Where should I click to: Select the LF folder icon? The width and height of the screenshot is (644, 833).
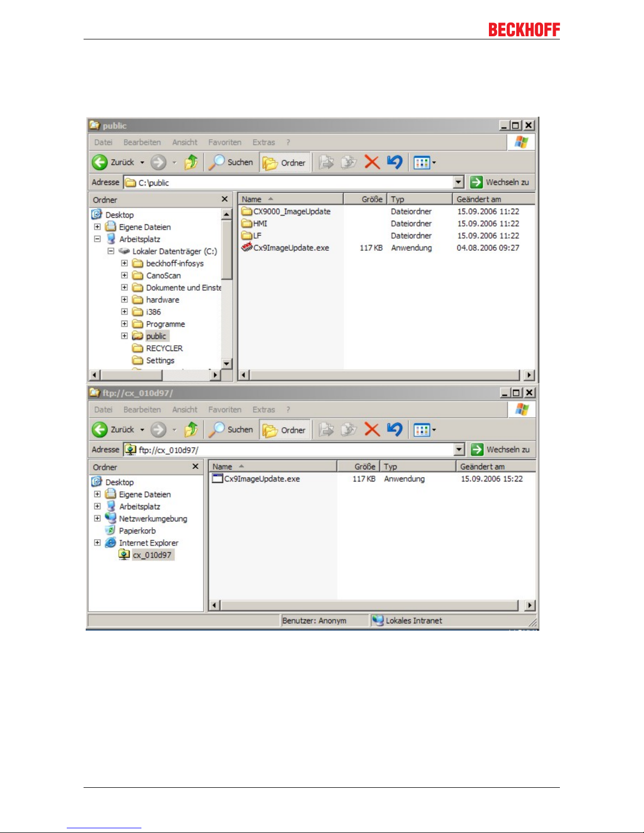247,235
